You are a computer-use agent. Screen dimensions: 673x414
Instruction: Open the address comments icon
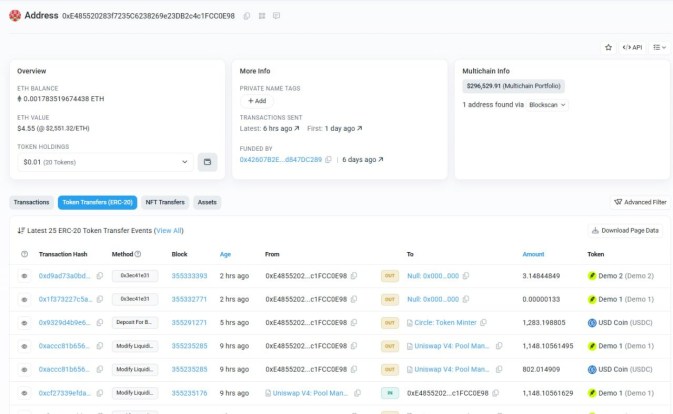point(276,17)
